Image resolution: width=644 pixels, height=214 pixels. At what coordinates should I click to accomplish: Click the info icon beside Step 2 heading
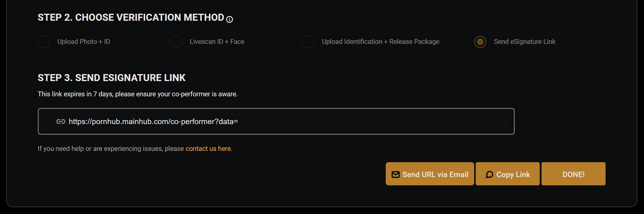tap(229, 19)
